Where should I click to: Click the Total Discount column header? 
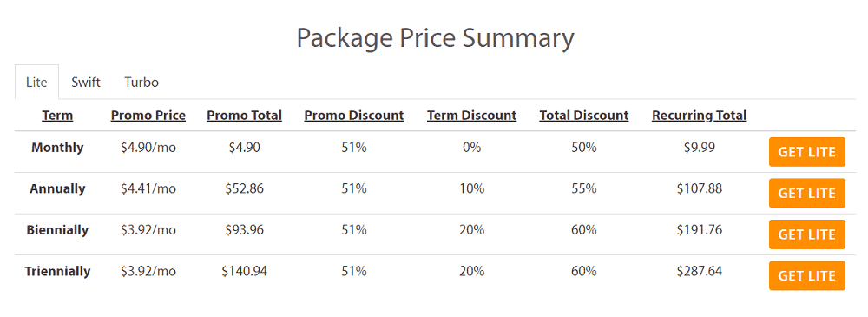coord(584,116)
